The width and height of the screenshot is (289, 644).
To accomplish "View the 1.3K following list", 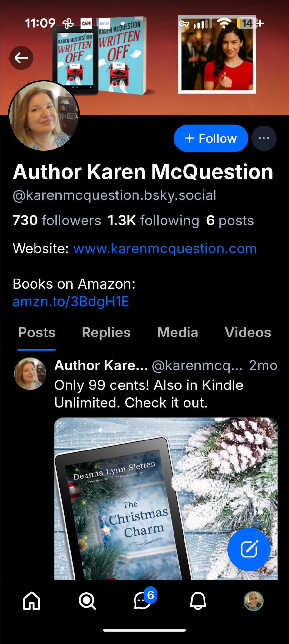I will pyautogui.click(x=154, y=221).
